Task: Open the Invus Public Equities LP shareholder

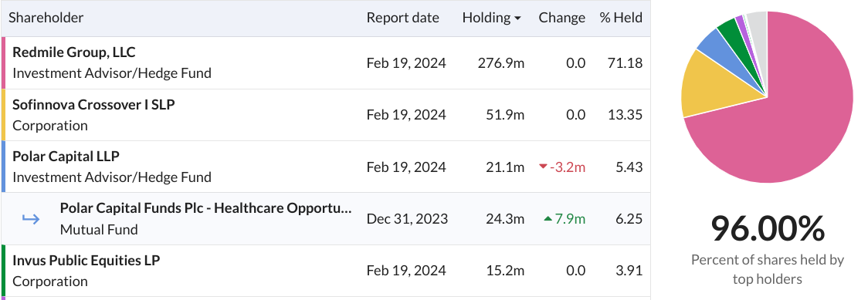Action: point(86,260)
